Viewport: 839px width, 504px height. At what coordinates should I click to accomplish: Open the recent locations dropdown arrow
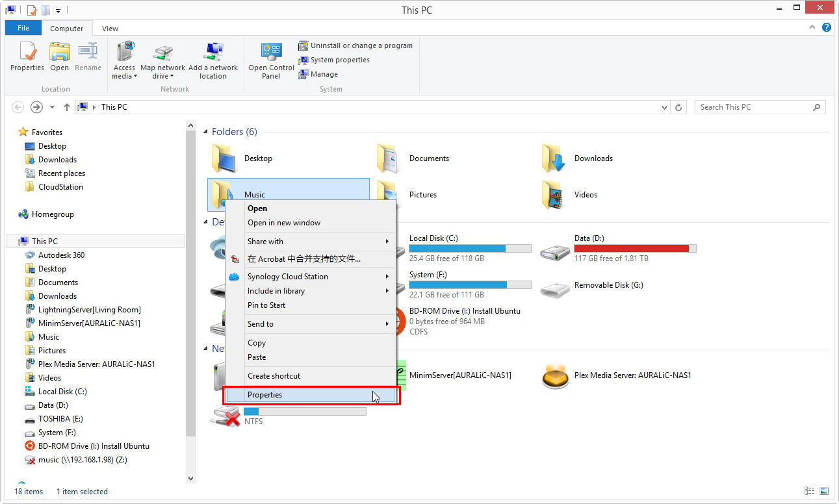point(53,107)
